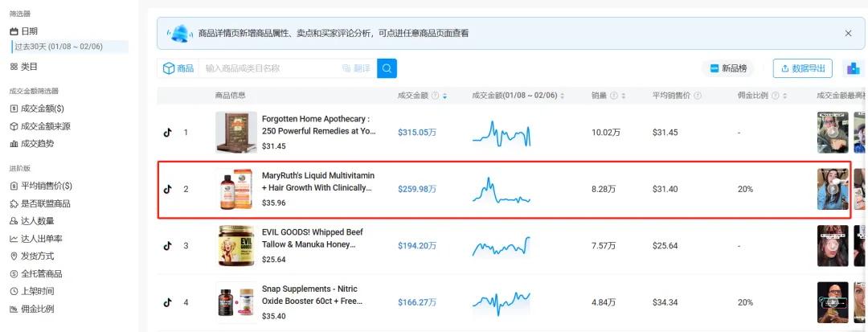This screenshot has width=868, height=332.
Task: Click the blue chart icon button
Action: (x=853, y=68)
